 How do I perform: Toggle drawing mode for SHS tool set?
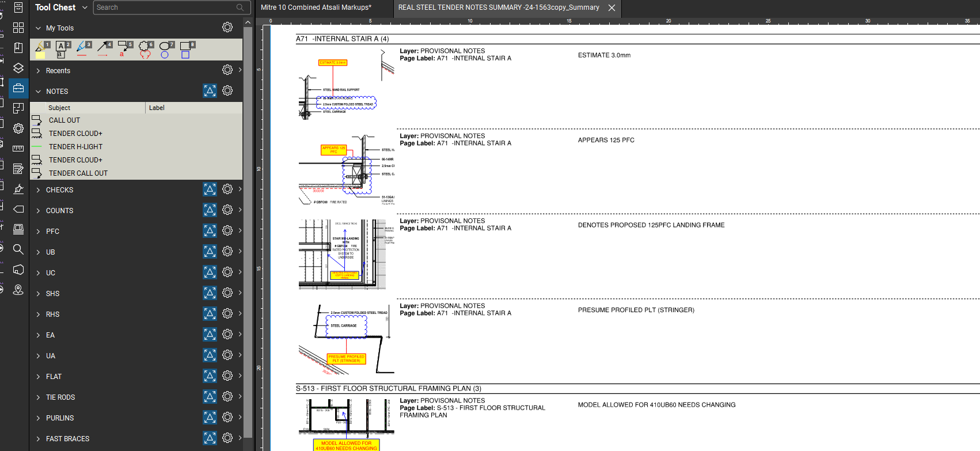click(210, 293)
